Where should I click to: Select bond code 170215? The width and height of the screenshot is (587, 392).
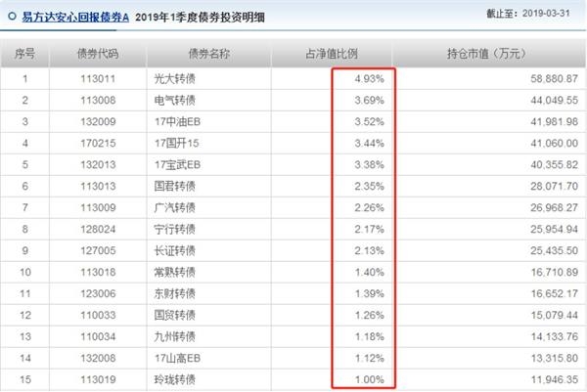[98, 144]
